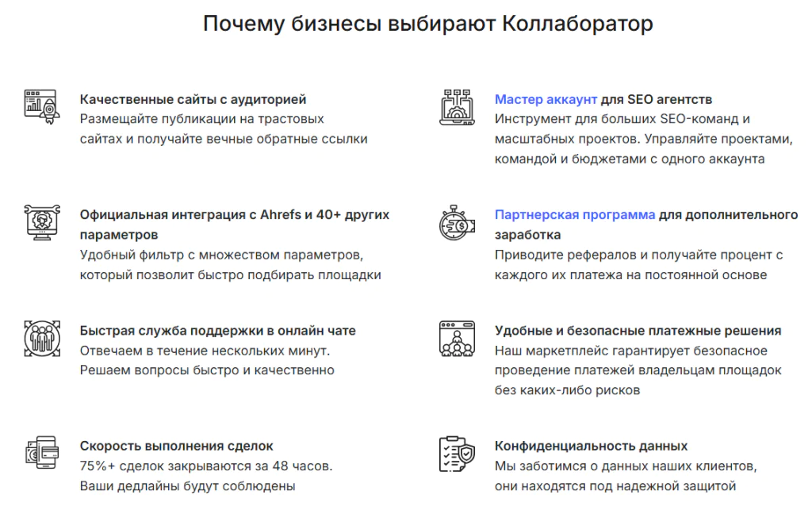The width and height of the screenshot is (812, 514).
Task: Click the text "75%+ сделок закрываются за 48 часов"
Action: coord(205,466)
